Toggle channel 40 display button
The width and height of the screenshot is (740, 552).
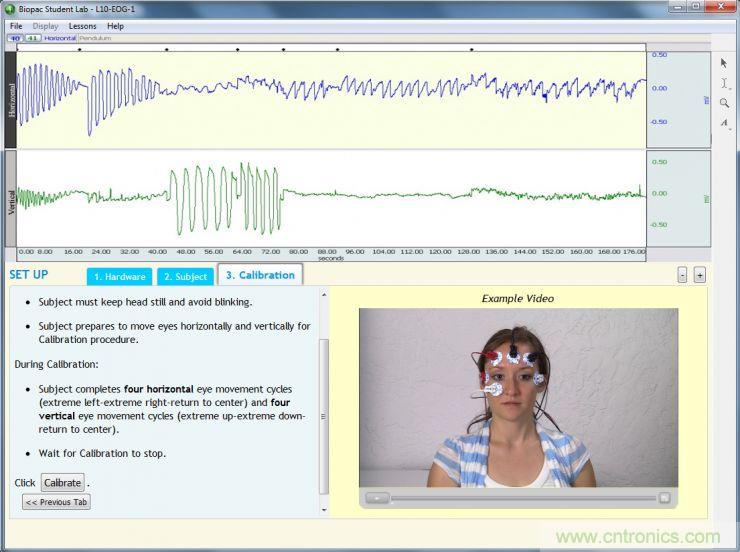[x=14, y=39]
